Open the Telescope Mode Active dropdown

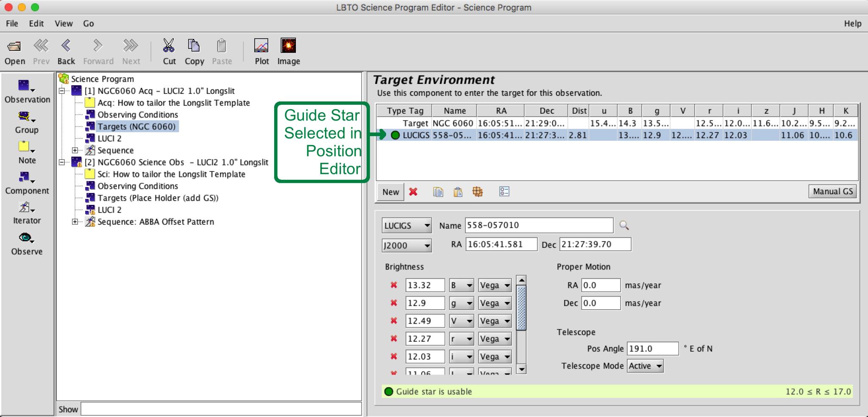coord(645,366)
